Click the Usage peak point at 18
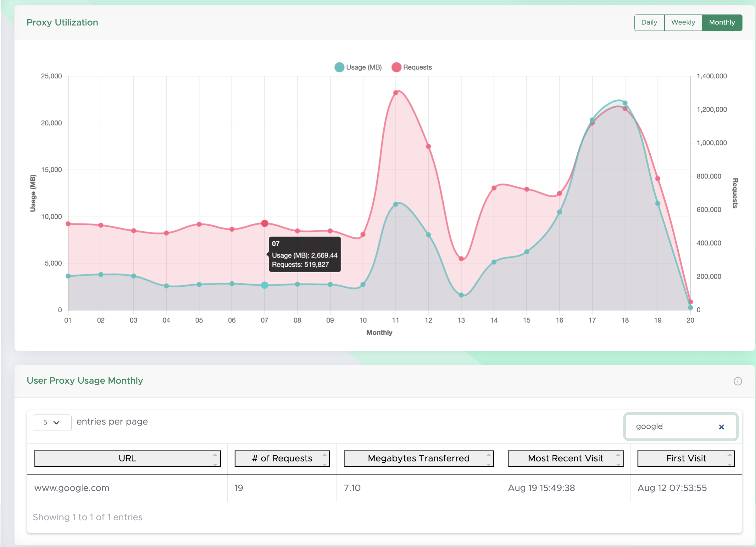This screenshot has width=756, height=547. tap(625, 103)
